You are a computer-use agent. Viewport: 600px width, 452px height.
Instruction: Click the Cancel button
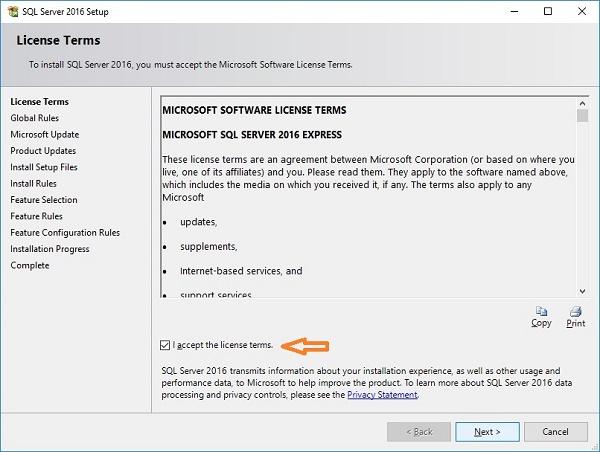coord(555,432)
